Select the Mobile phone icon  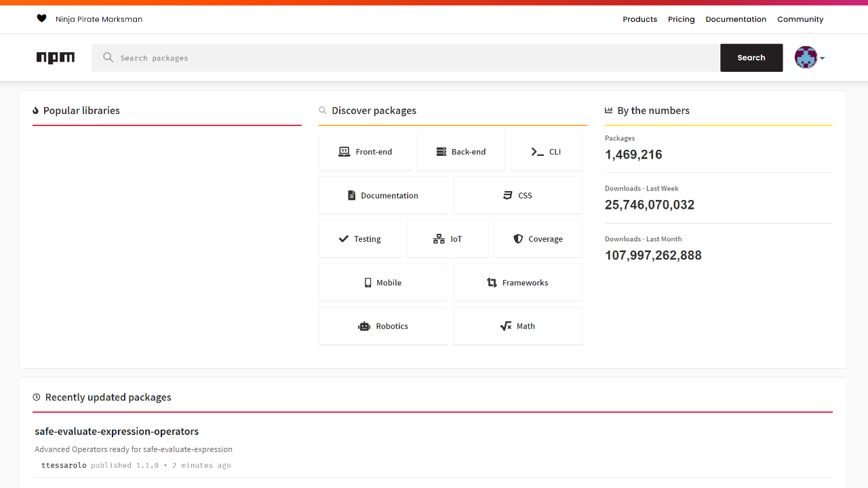[367, 282]
